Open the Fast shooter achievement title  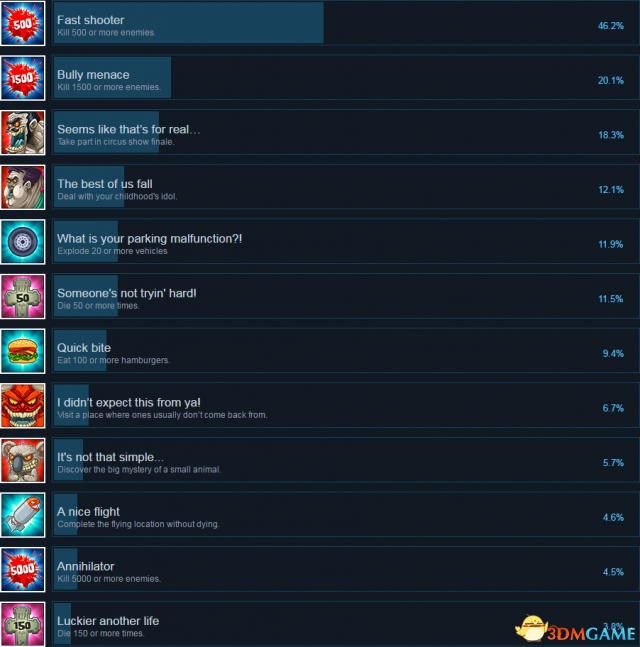[90, 20]
